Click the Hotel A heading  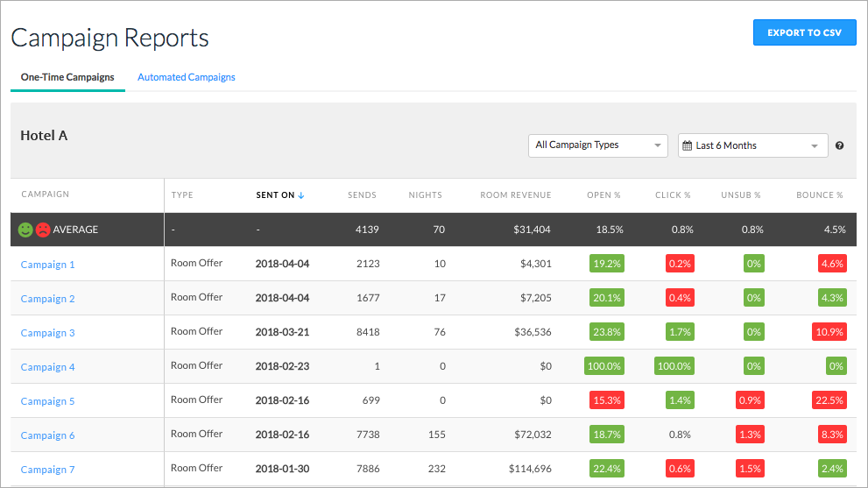click(44, 136)
